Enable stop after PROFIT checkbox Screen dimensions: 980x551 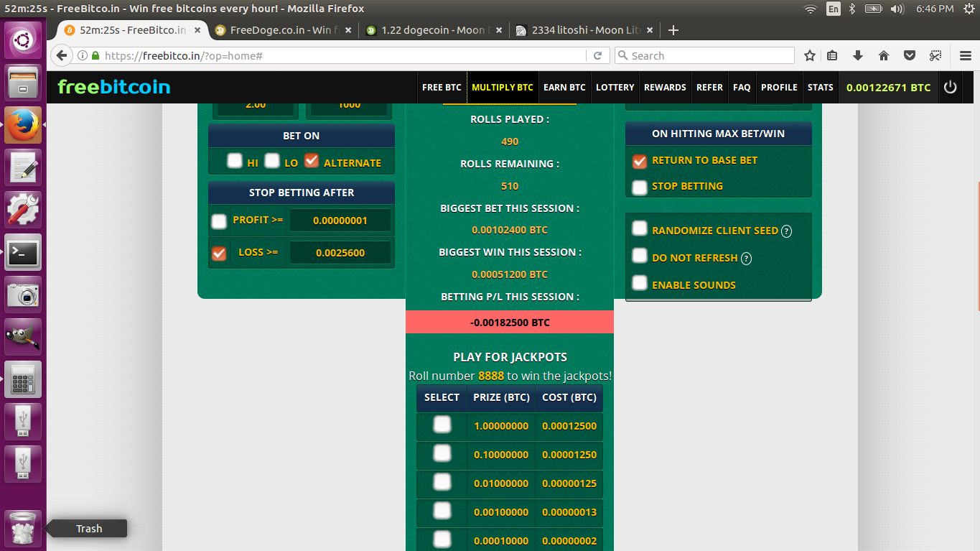pyautogui.click(x=219, y=222)
